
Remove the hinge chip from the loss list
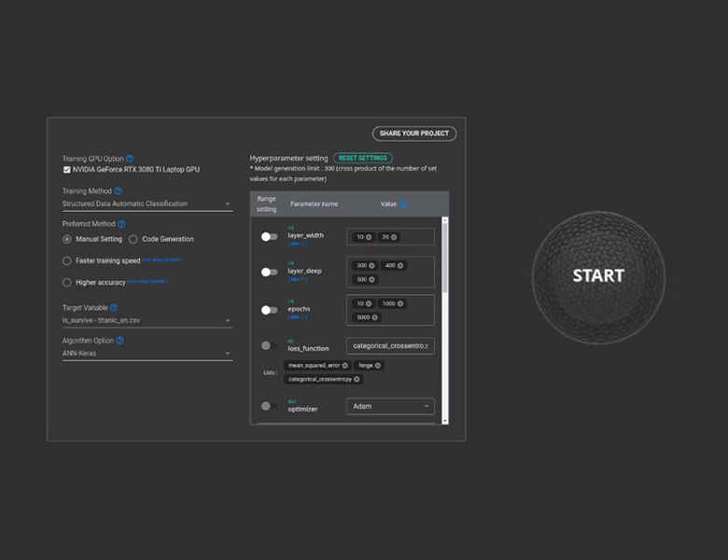pyautogui.click(x=377, y=366)
